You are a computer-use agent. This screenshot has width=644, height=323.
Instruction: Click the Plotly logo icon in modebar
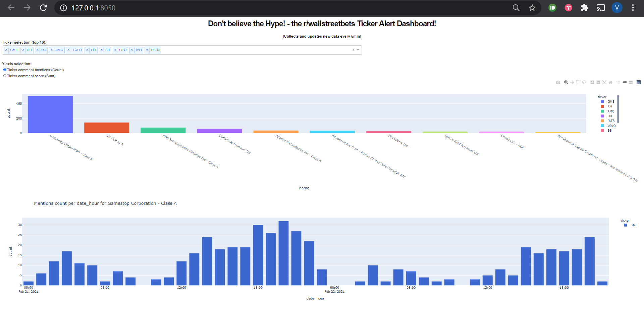tap(639, 82)
